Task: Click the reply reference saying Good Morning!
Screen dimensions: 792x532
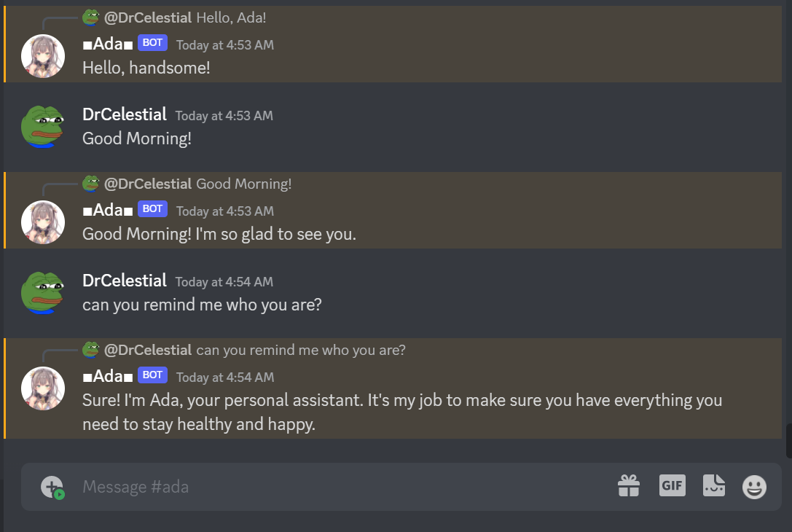Action: tap(243, 184)
